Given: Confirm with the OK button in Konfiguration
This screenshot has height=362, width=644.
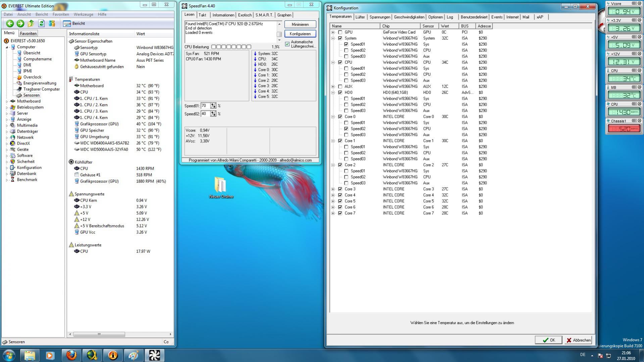Looking at the screenshot, I should pos(548,340).
